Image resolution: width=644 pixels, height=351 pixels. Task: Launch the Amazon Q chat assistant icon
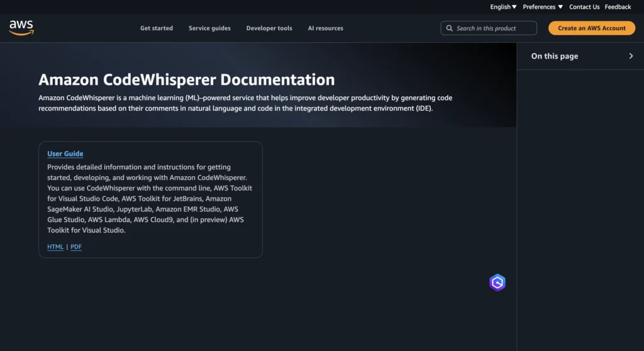pos(497,282)
